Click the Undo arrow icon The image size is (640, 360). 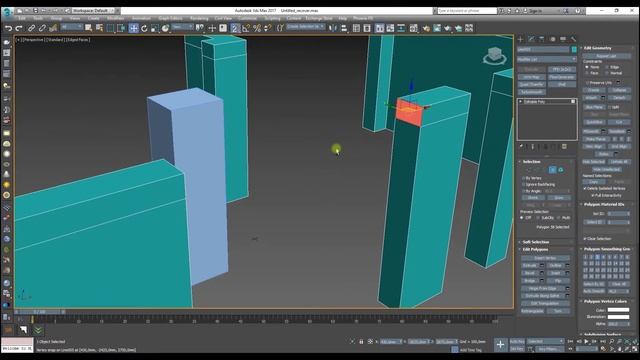point(8,28)
